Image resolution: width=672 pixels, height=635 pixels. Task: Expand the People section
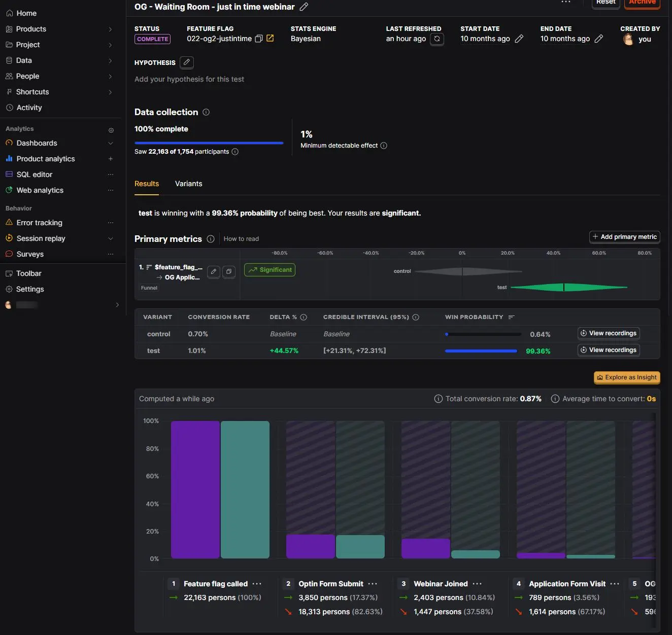click(x=110, y=76)
